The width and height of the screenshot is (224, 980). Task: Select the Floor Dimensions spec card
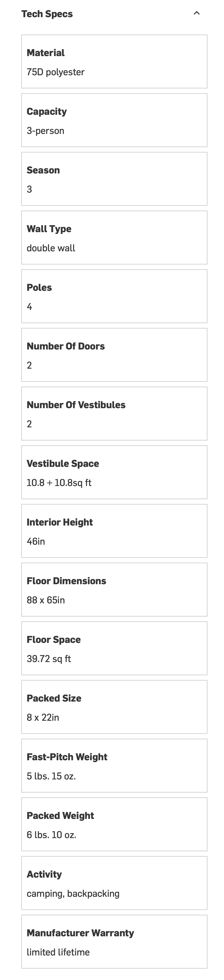tap(114, 589)
